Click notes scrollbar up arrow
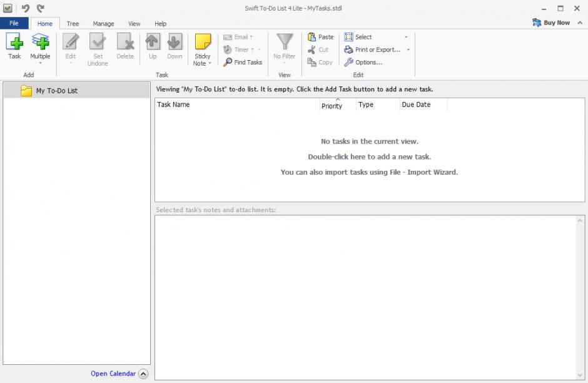 pyautogui.click(x=580, y=220)
